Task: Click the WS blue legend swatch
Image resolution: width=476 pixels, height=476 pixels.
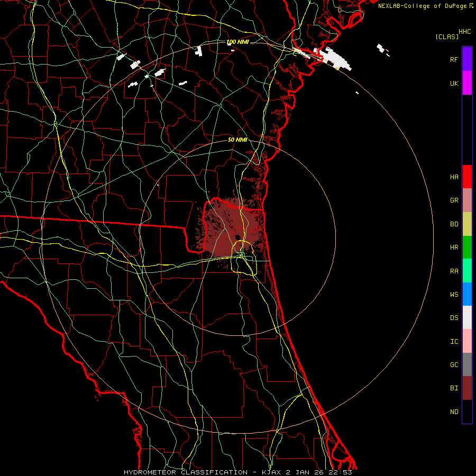Action: coord(467,294)
